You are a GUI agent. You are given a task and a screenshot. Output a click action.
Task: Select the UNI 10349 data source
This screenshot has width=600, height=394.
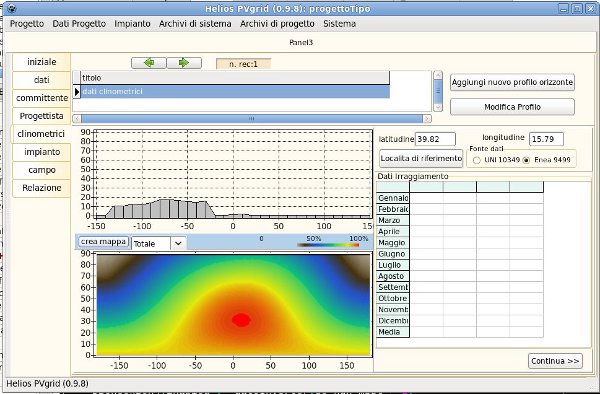tap(476, 160)
